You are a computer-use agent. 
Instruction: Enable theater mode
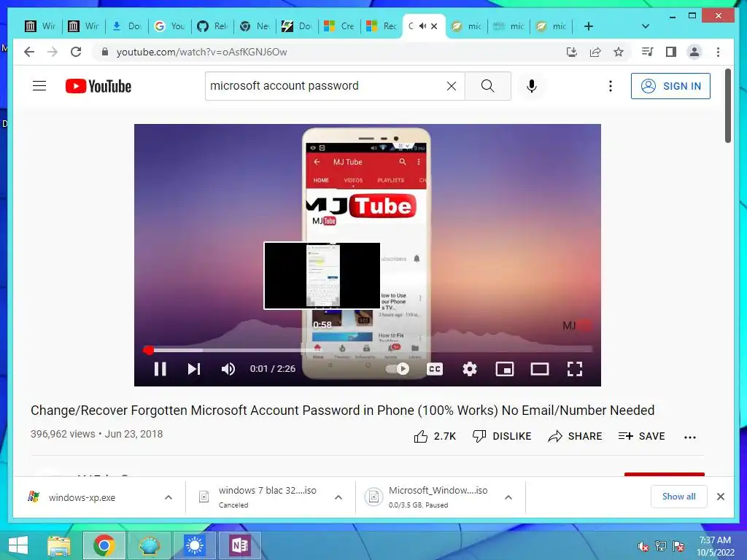click(540, 368)
